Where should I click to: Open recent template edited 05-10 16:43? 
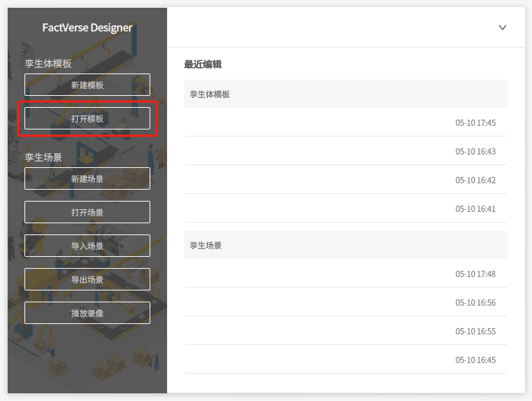click(346, 151)
